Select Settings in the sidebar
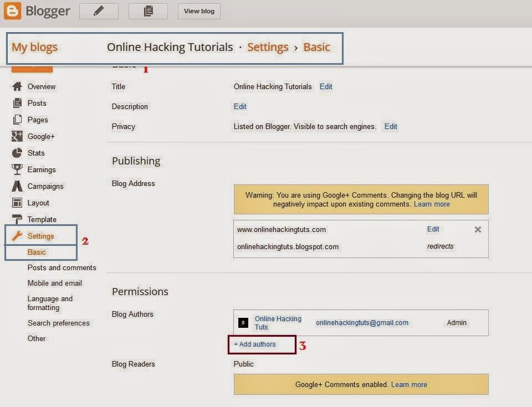Screen dimensions: 532x407 pos(40,236)
